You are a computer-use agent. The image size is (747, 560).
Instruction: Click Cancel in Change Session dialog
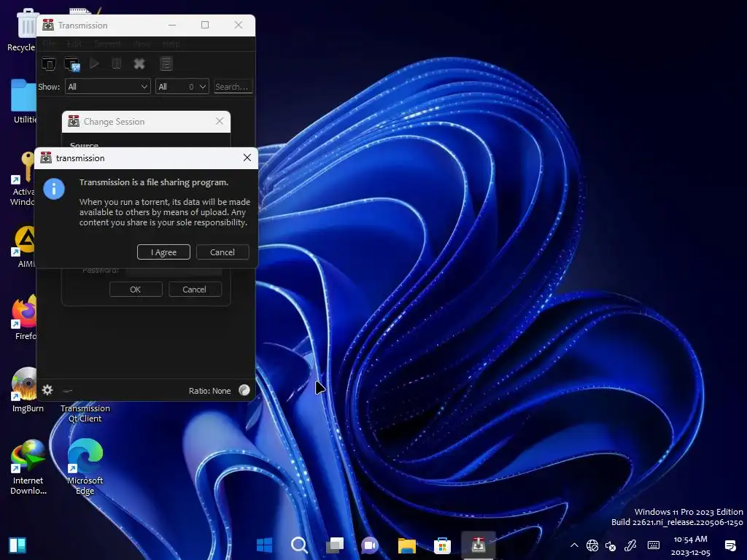point(194,289)
